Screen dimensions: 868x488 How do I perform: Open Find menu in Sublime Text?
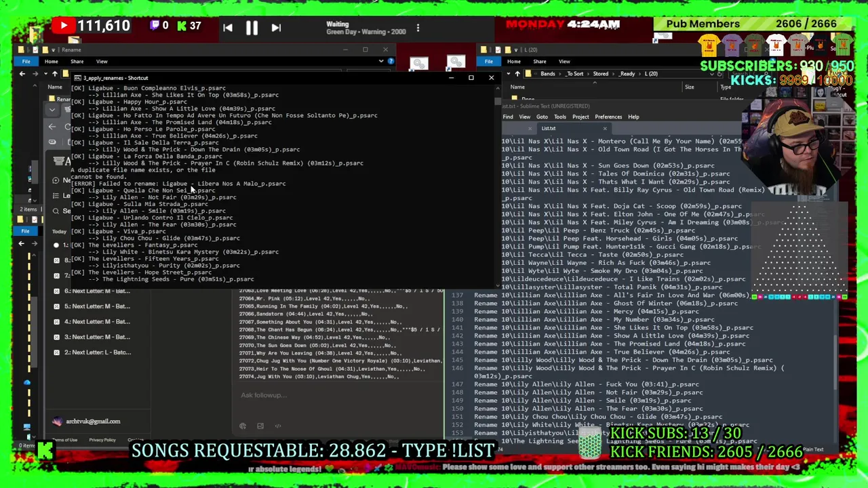coord(508,117)
